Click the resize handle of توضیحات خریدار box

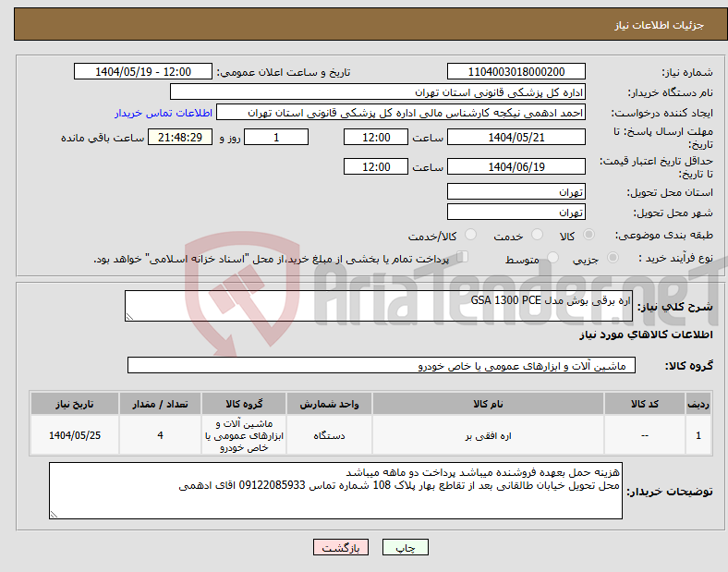point(54,515)
